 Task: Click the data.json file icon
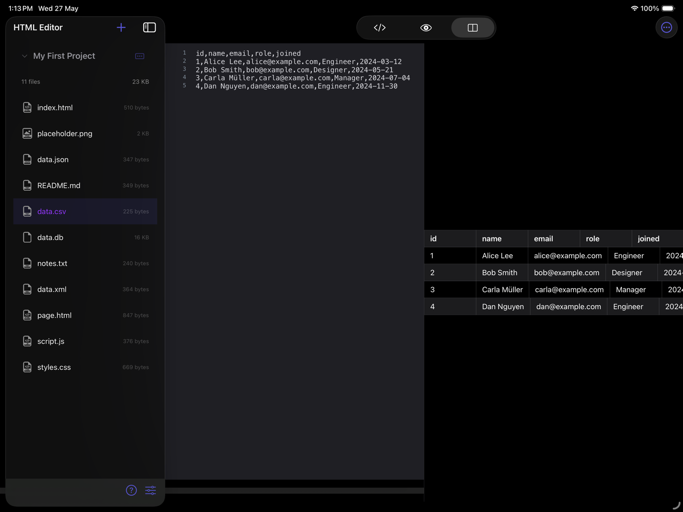pos(27,159)
